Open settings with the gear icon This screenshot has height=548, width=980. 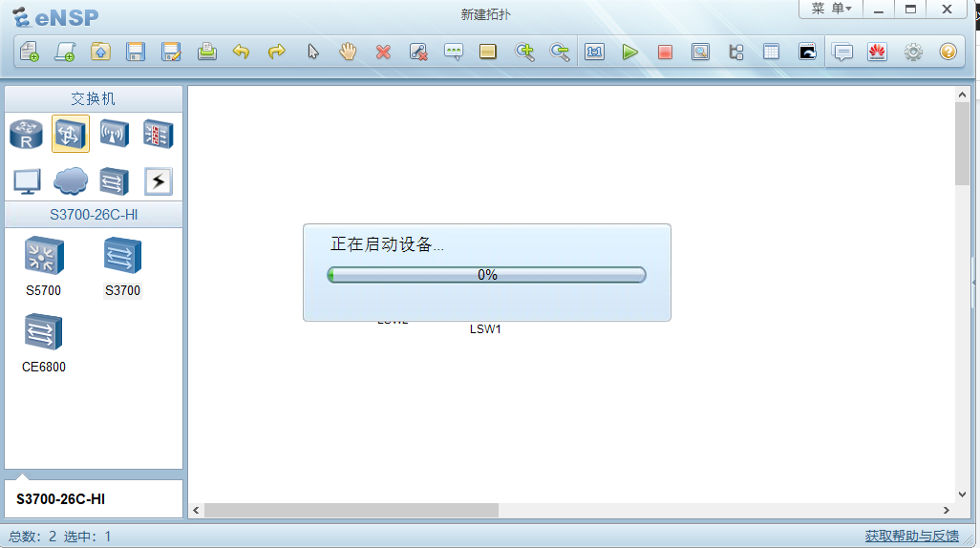(913, 52)
